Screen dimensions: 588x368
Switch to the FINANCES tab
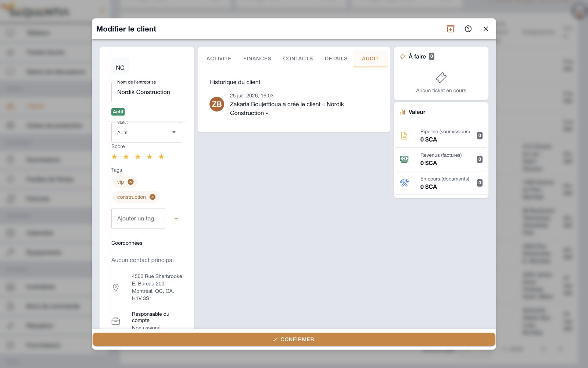coord(257,59)
